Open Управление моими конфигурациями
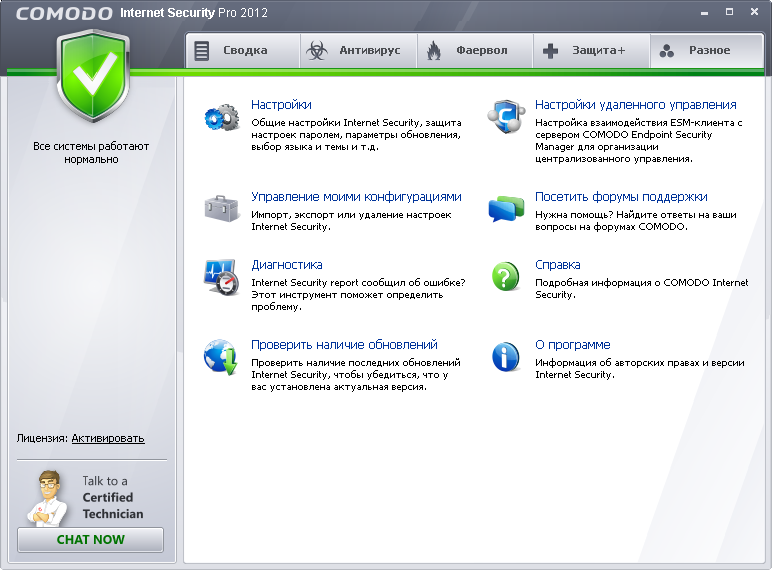 [x=356, y=197]
